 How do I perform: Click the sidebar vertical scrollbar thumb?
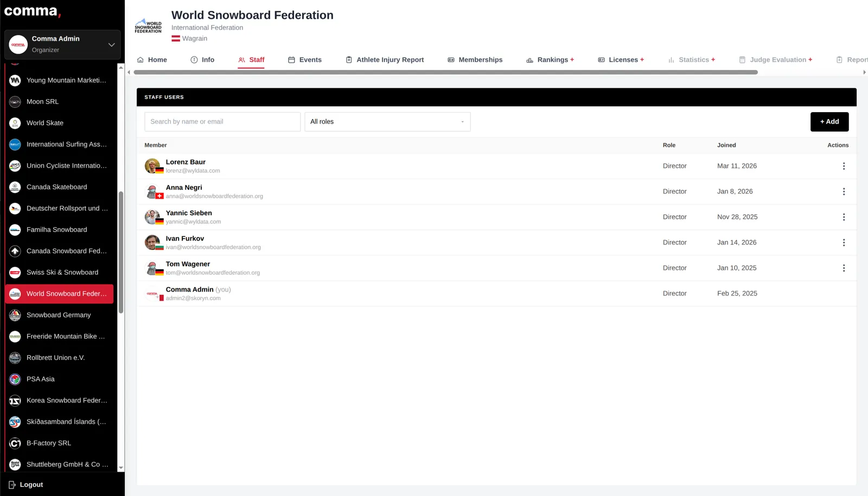tap(121, 252)
